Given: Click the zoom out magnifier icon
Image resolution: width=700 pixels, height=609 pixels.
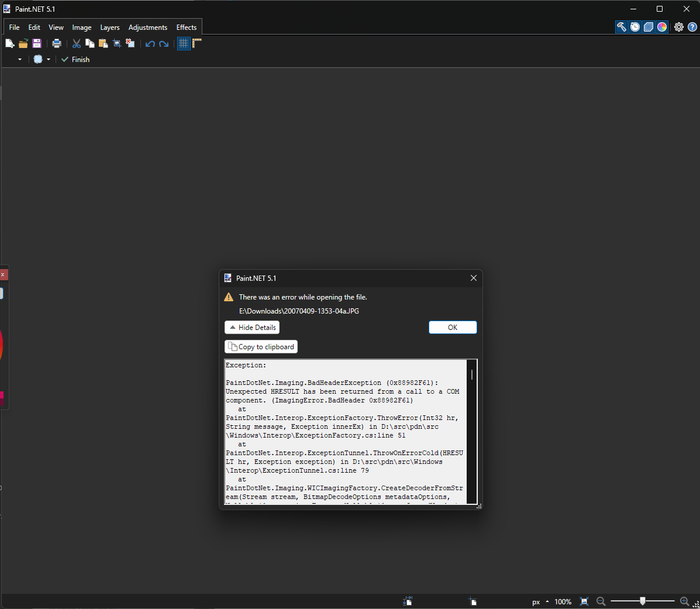Looking at the screenshot, I should click(x=601, y=601).
